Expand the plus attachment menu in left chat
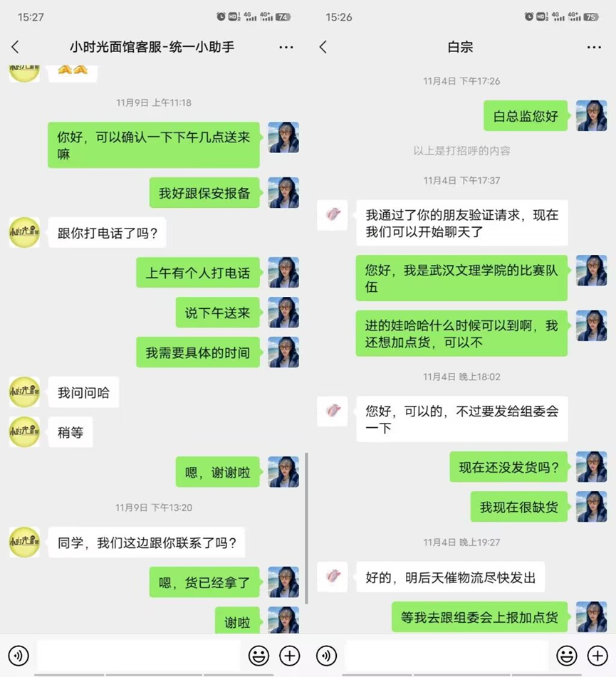The image size is (616, 677). [289, 656]
